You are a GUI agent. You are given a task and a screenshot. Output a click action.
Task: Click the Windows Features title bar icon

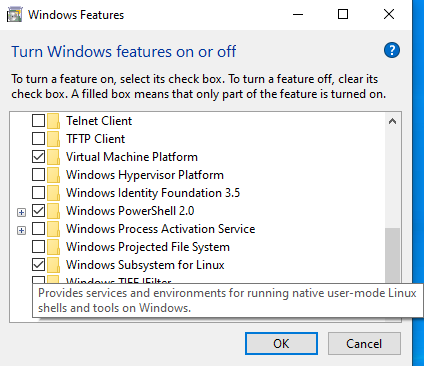pos(15,15)
